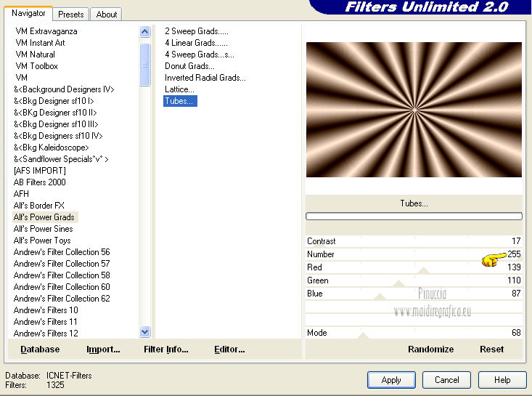
Task: Open Filter Info...
Action: (x=166, y=349)
